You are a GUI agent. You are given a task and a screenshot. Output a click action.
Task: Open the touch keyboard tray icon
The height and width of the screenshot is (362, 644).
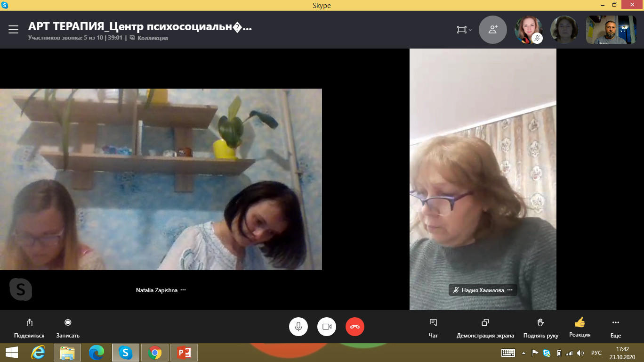coord(508,353)
